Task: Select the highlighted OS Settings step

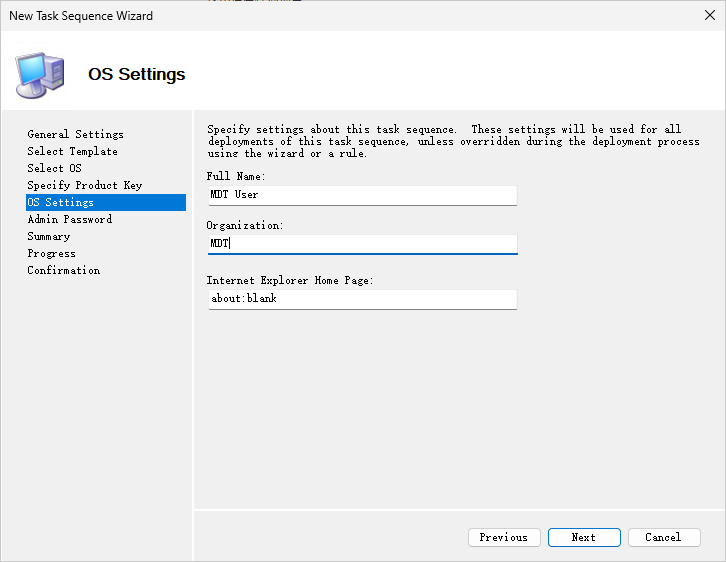Action: tap(61, 202)
